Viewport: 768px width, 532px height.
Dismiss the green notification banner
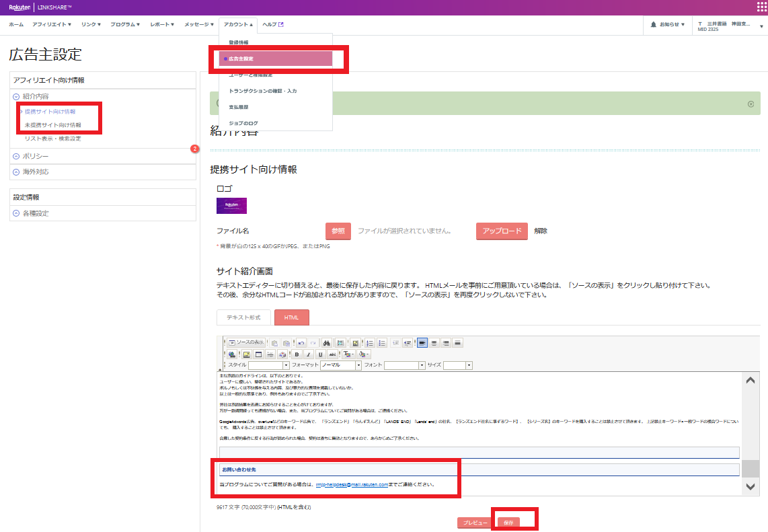coord(751,104)
